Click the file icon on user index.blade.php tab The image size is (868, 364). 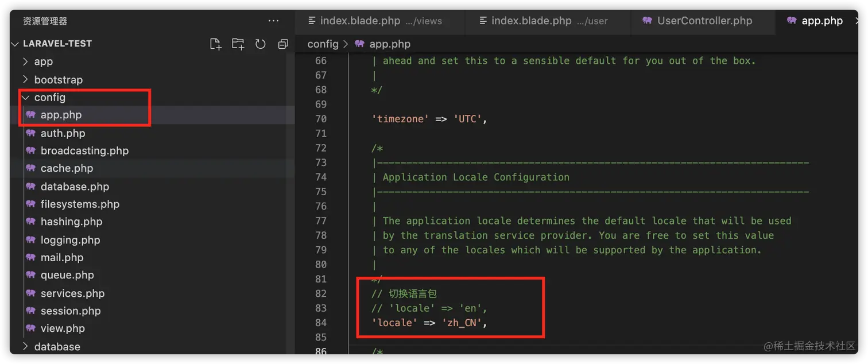483,21
